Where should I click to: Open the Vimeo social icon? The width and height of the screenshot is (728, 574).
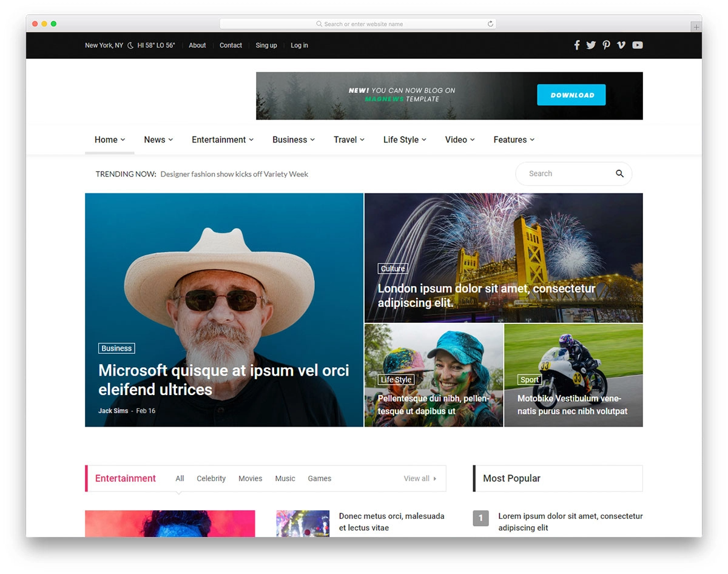[621, 45]
